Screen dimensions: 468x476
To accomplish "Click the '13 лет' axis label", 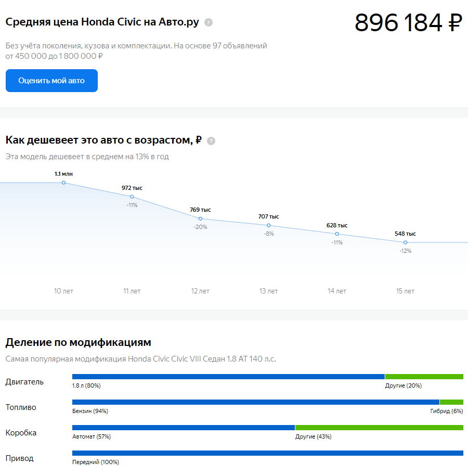I will [x=269, y=291].
